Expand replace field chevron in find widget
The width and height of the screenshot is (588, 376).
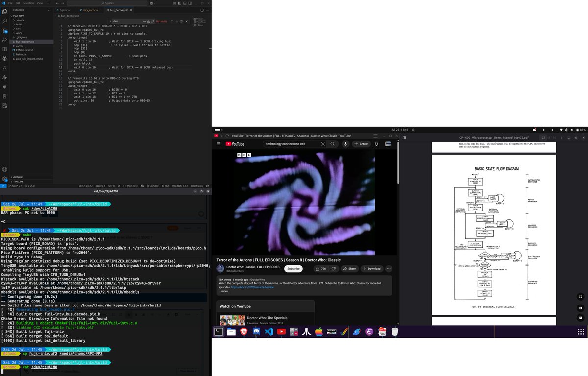tap(110, 21)
